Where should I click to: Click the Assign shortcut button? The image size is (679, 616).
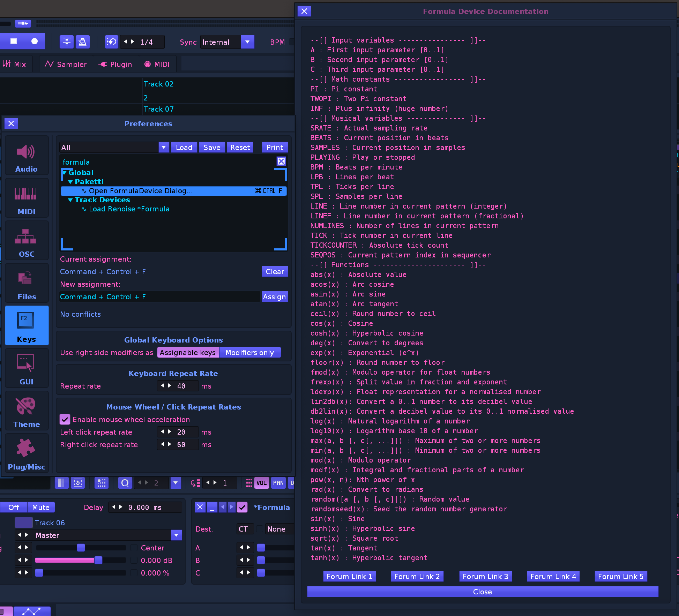(274, 296)
